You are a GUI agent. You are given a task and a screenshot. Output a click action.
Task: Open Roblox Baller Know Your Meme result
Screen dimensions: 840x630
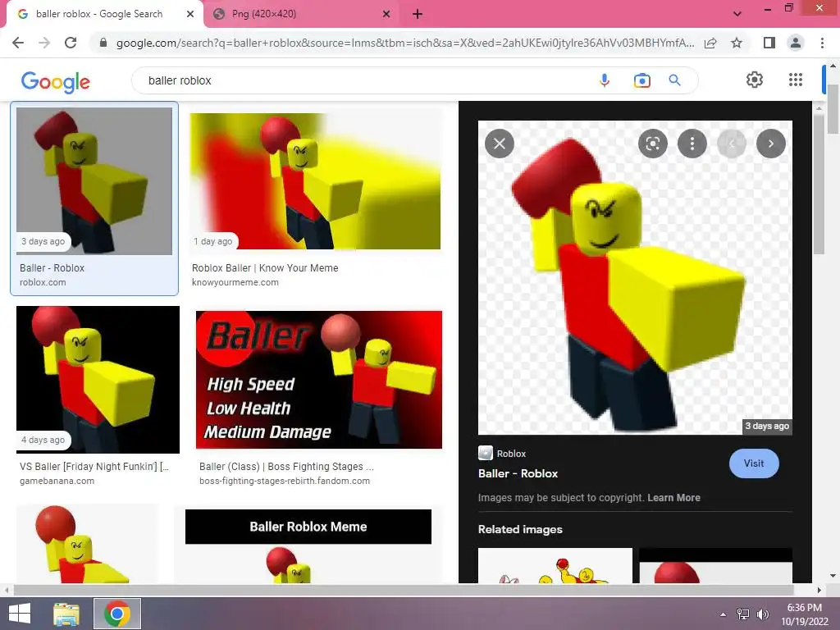[x=265, y=268]
